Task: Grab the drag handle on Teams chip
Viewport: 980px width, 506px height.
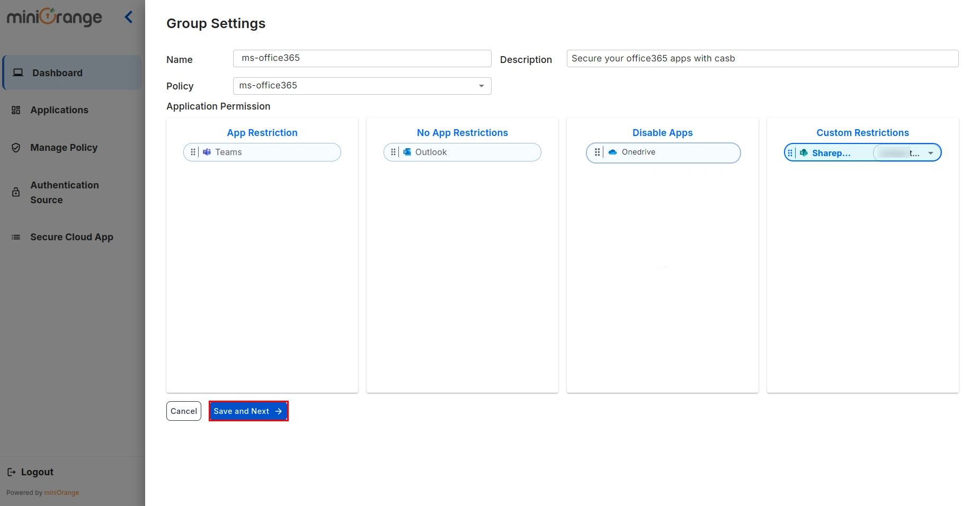Action: click(x=193, y=152)
